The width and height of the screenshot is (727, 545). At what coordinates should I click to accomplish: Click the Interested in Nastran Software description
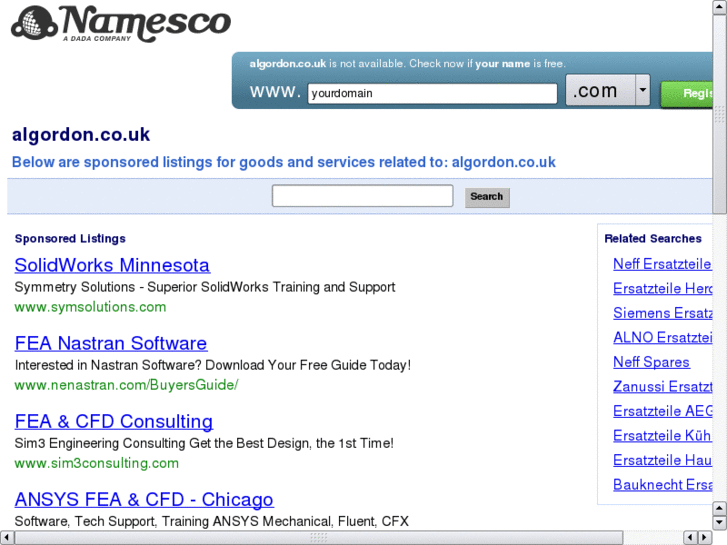[x=212, y=365]
